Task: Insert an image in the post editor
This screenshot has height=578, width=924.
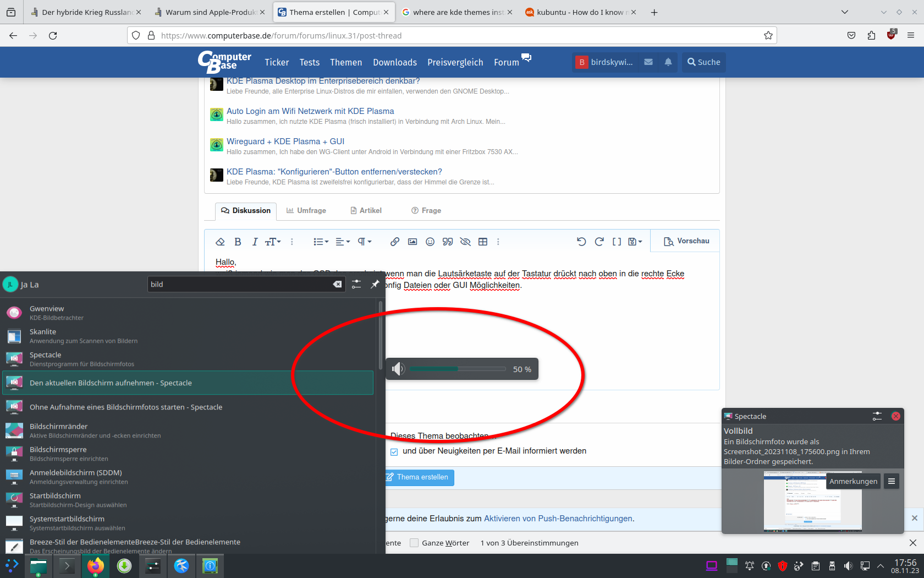Action: tap(413, 242)
